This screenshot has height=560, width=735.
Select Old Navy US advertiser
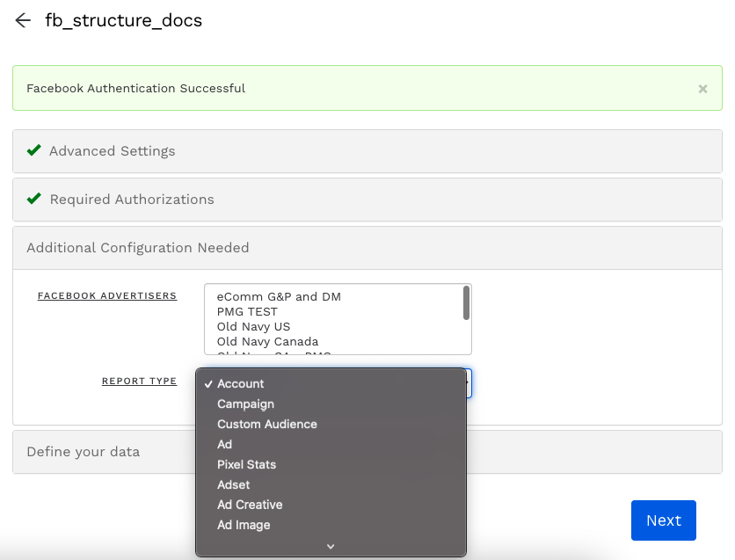coord(253,326)
